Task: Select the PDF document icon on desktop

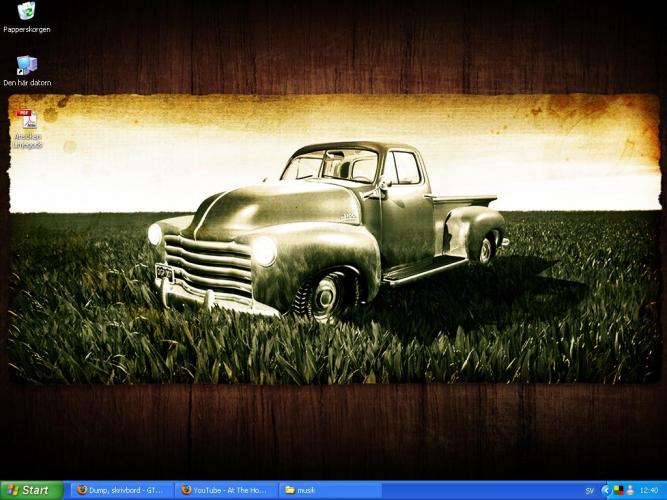Action: (x=26, y=119)
